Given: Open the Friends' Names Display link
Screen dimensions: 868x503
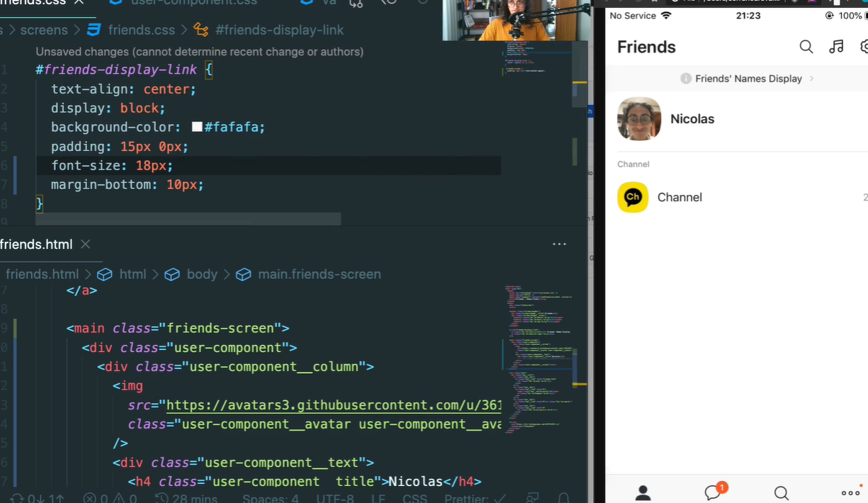Looking at the screenshot, I should click(748, 79).
